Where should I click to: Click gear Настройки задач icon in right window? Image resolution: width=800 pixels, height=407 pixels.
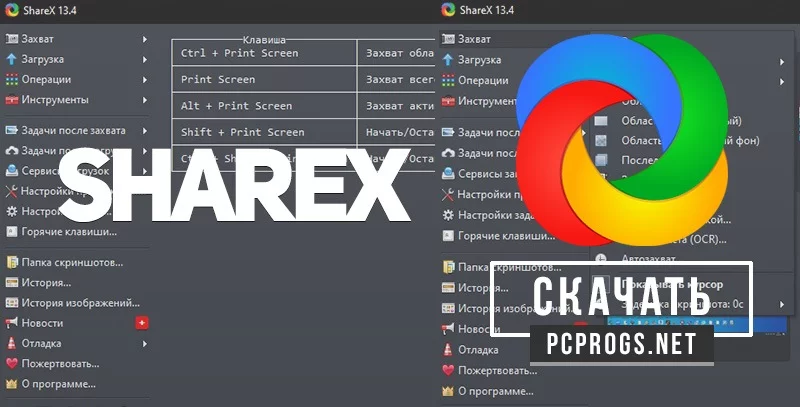[x=448, y=215]
